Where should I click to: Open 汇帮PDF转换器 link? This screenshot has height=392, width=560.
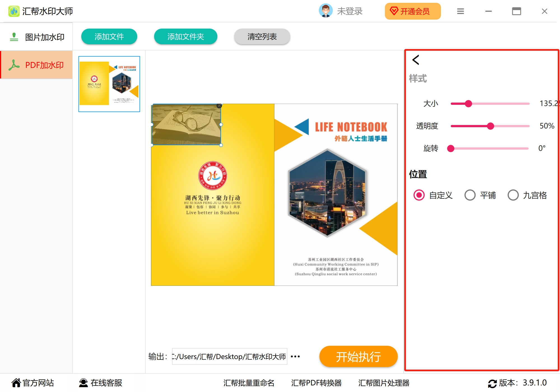click(x=316, y=383)
